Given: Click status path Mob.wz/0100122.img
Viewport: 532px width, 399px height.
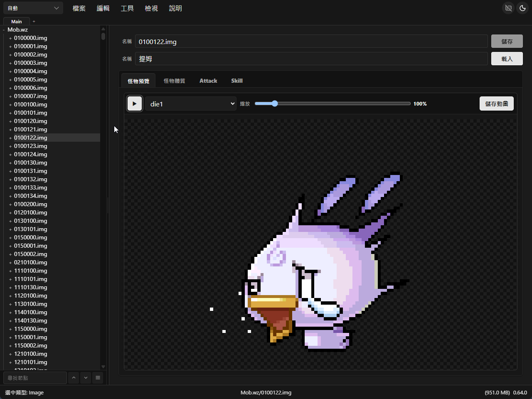Looking at the screenshot, I should pyautogui.click(x=266, y=392).
